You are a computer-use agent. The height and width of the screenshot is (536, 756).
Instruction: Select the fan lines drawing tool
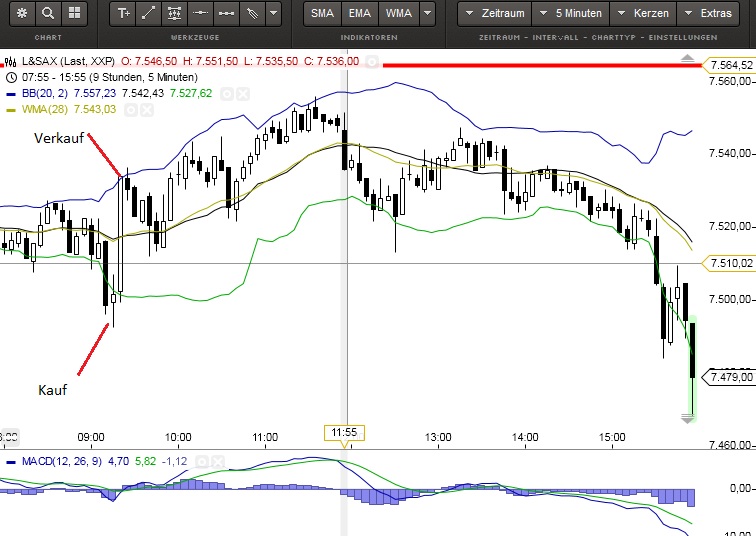pos(252,13)
